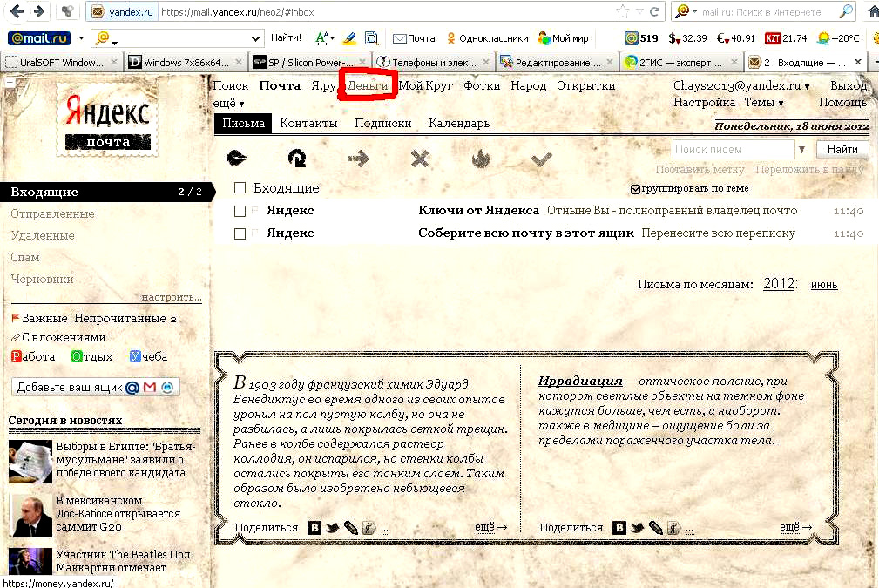Mark as read with the checkmark icon
The width and height of the screenshot is (879, 588).
pyautogui.click(x=541, y=160)
